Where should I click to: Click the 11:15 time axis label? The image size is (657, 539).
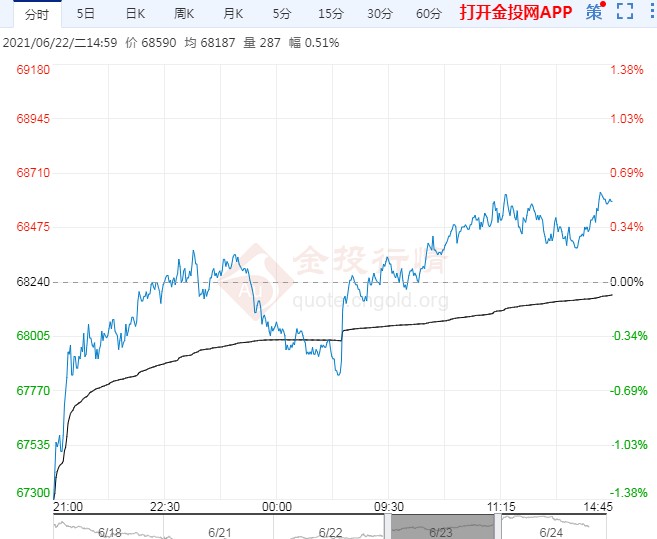(x=501, y=507)
